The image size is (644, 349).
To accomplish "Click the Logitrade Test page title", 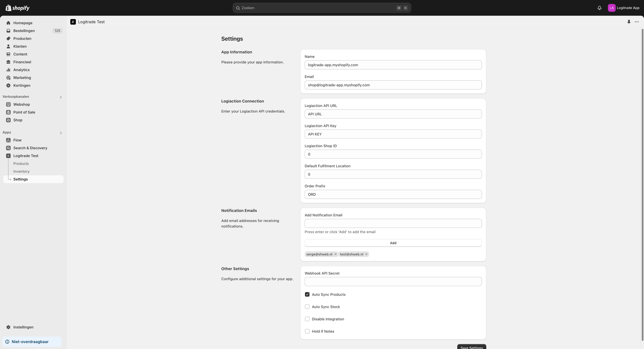I will pyautogui.click(x=91, y=22).
